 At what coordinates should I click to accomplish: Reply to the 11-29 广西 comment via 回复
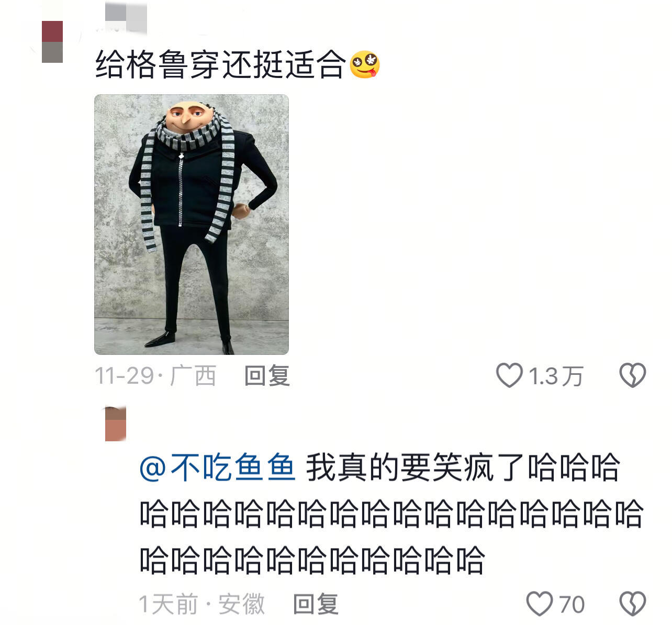(x=267, y=376)
